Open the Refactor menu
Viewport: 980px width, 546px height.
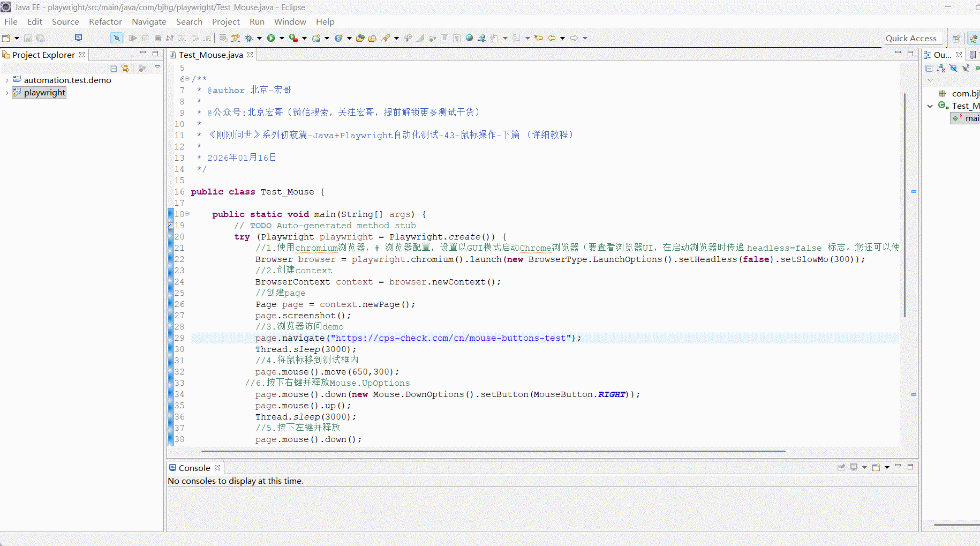(x=105, y=22)
